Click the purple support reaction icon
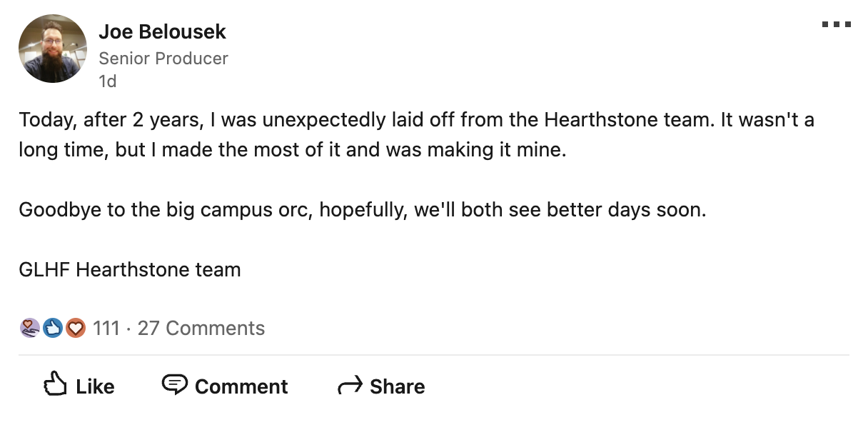The height and width of the screenshot is (430, 868). pos(29,328)
